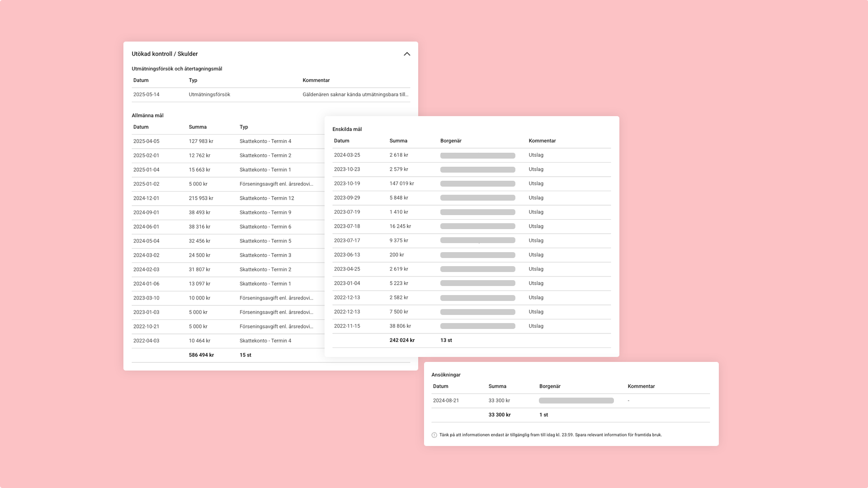Open the Skattekonto - Termin 4 entry dated 2025-04-05
The image size is (868, 488).
click(265, 141)
